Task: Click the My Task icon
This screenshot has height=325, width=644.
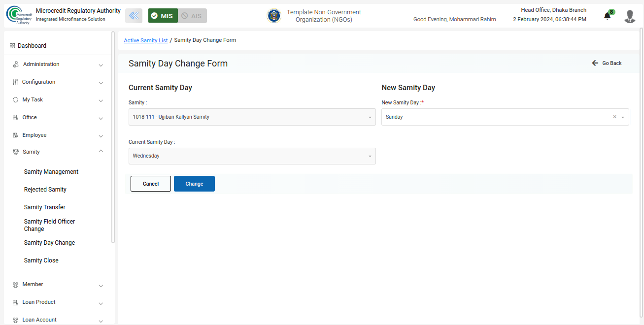Action: (15, 100)
